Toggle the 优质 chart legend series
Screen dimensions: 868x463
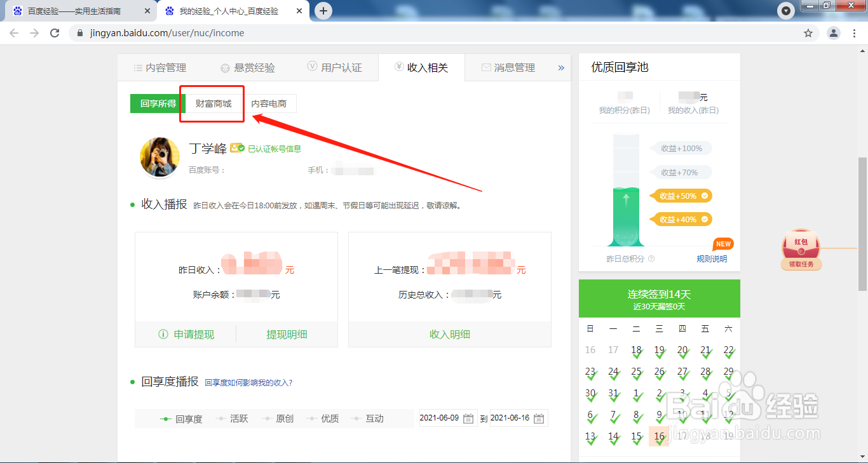tap(323, 419)
